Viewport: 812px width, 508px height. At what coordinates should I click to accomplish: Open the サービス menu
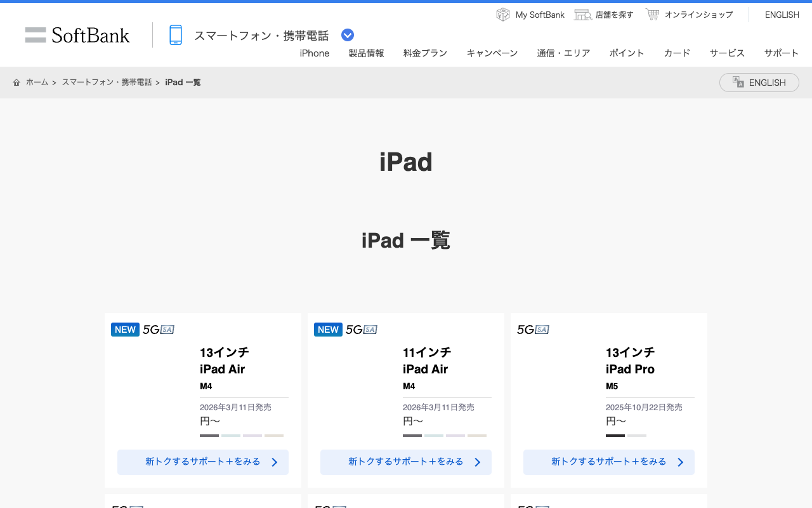(728, 53)
